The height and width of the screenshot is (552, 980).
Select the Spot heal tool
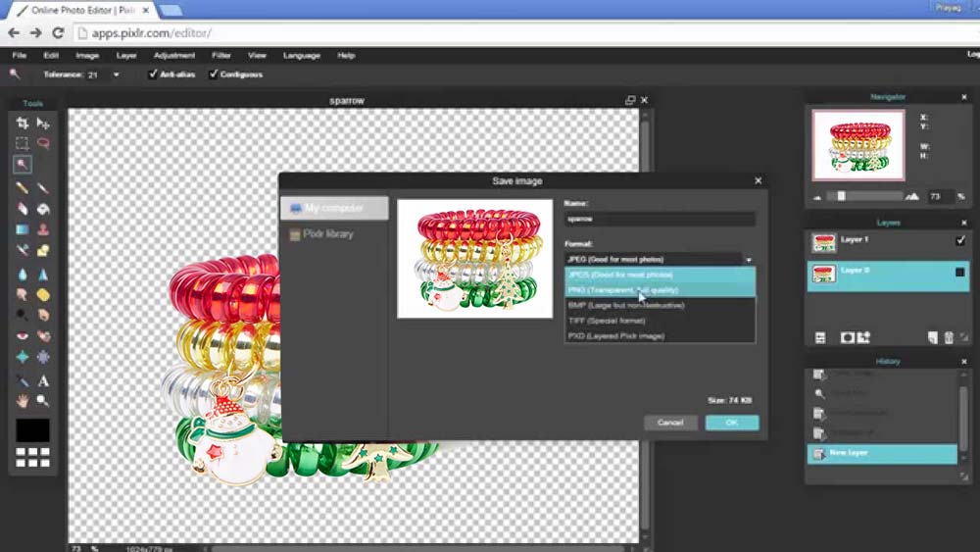pyautogui.click(x=43, y=335)
